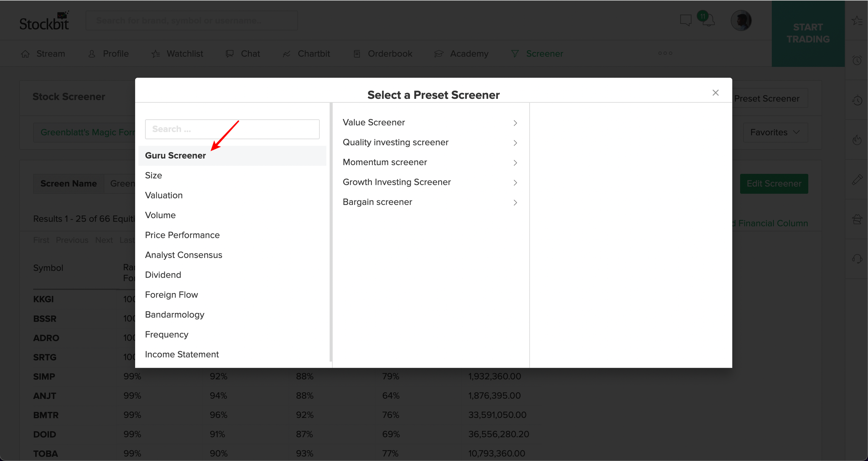Image resolution: width=868 pixels, height=461 pixels.
Task: Select Foreign Flow category
Action: click(x=232, y=295)
